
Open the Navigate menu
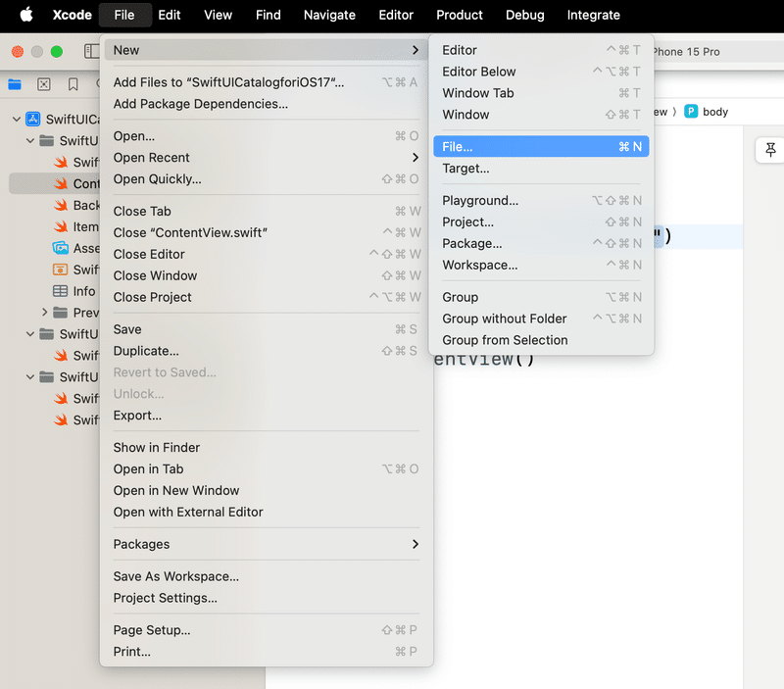point(329,15)
